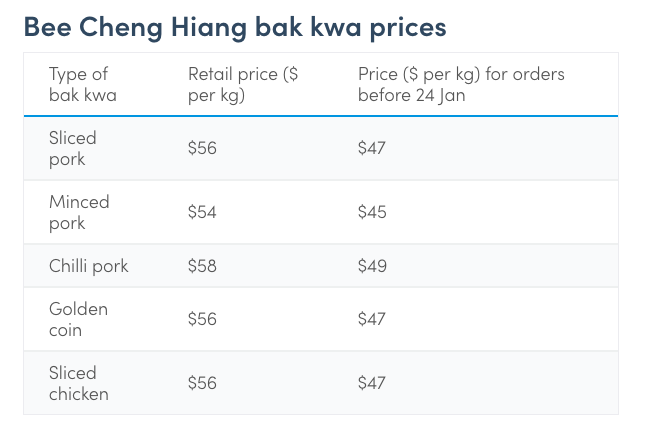Screen dimensions: 645x434
Task: Click the "Type of bak kwa" column header
Action: pos(82,84)
